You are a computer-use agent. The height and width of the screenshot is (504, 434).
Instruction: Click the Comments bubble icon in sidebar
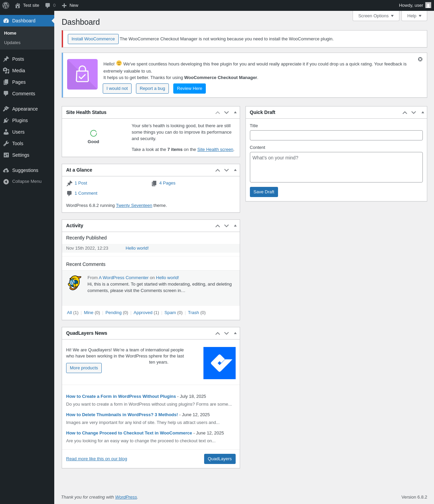pyautogui.click(x=6, y=94)
